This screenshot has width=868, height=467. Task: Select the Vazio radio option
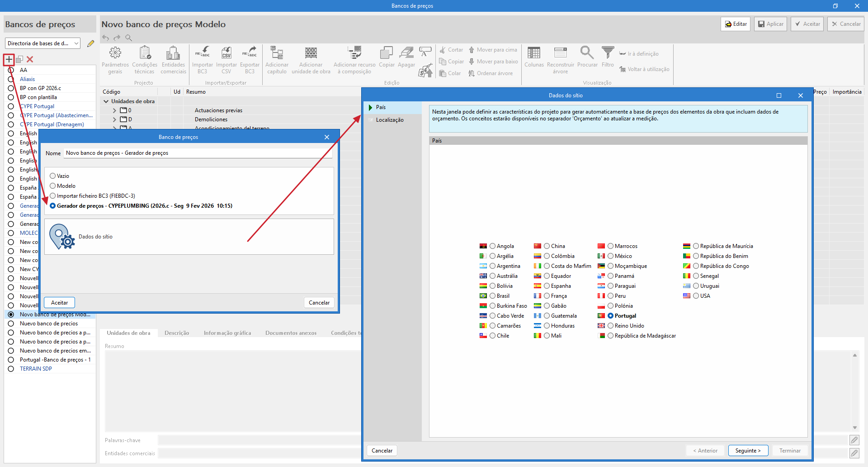click(x=53, y=176)
